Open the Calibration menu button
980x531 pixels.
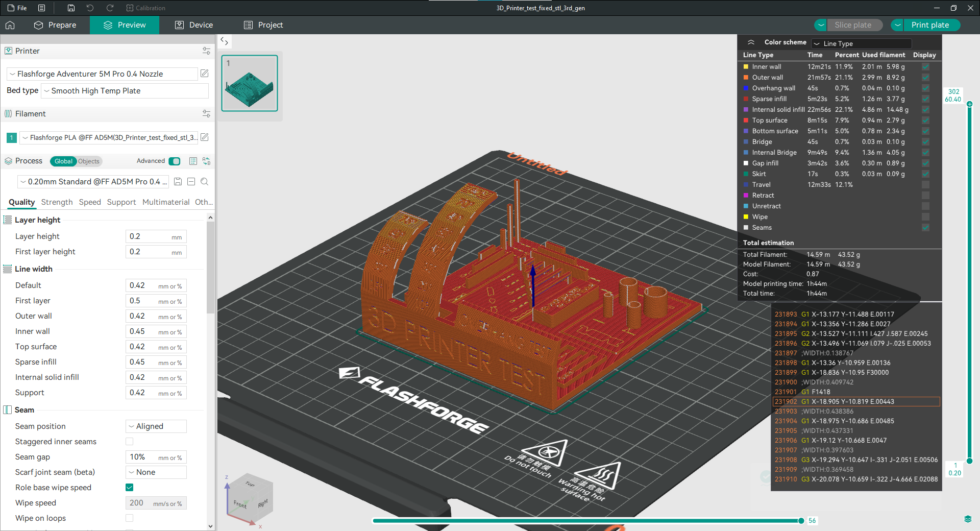146,8
